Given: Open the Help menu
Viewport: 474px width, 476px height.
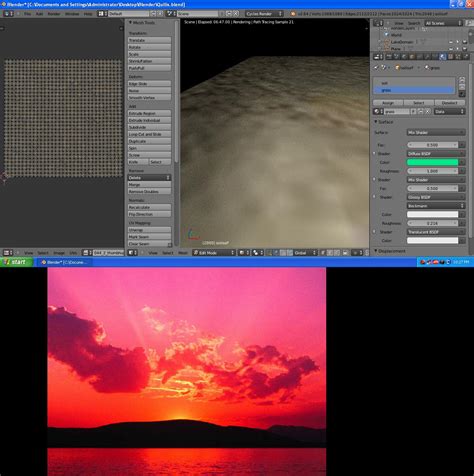Looking at the screenshot, I should pyautogui.click(x=88, y=14).
